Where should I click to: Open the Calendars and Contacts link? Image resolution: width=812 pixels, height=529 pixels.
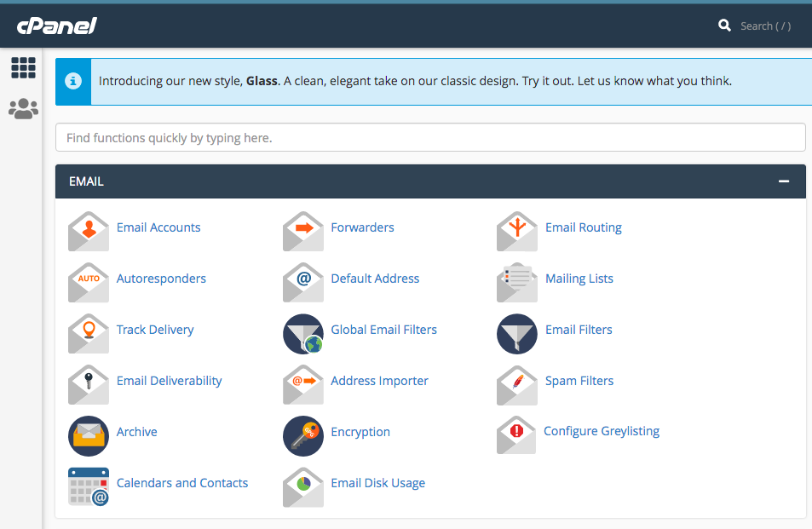[x=182, y=483]
